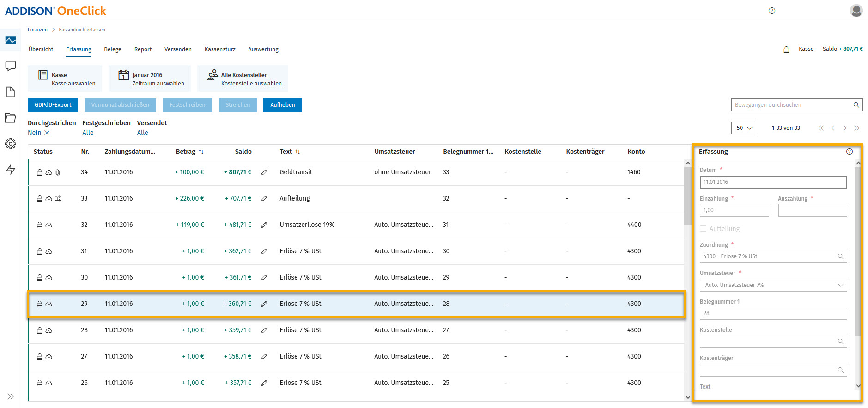Expand the sidebar with double chevron
The height and width of the screenshot is (408, 868).
click(11, 396)
